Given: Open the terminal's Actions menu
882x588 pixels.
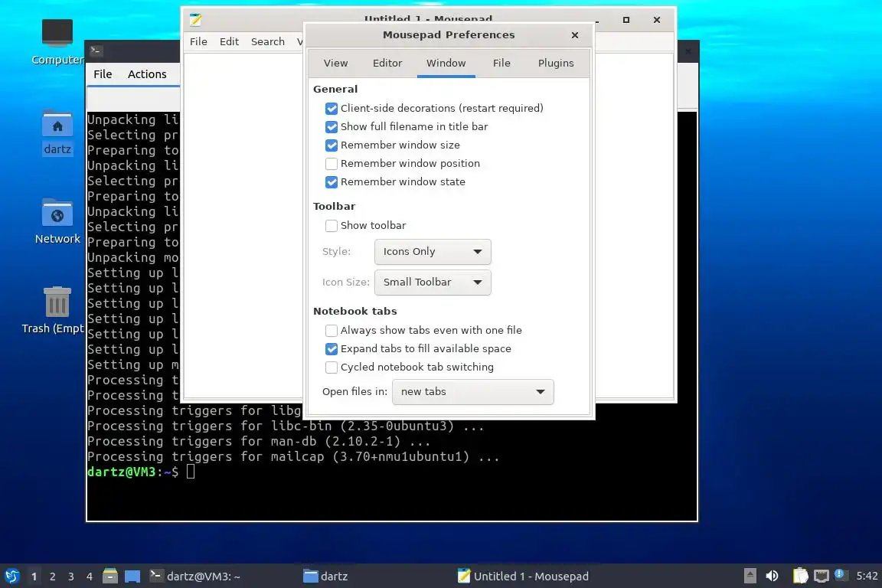Looking at the screenshot, I should (x=147, y=74).
